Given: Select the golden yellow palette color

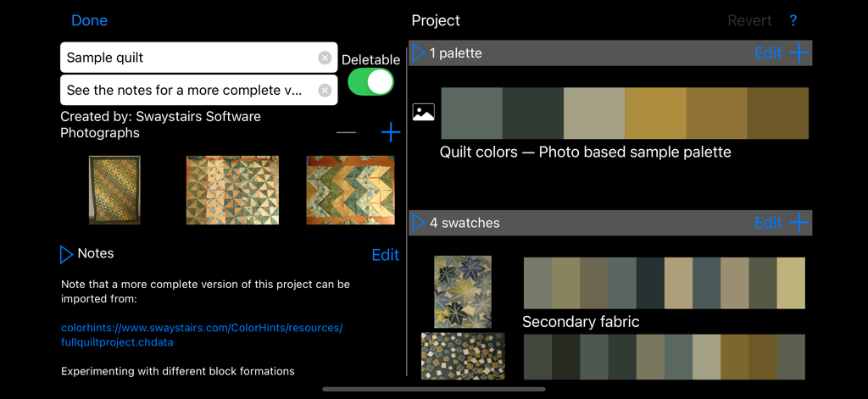Looking at the screenshot, I should 655,113.
